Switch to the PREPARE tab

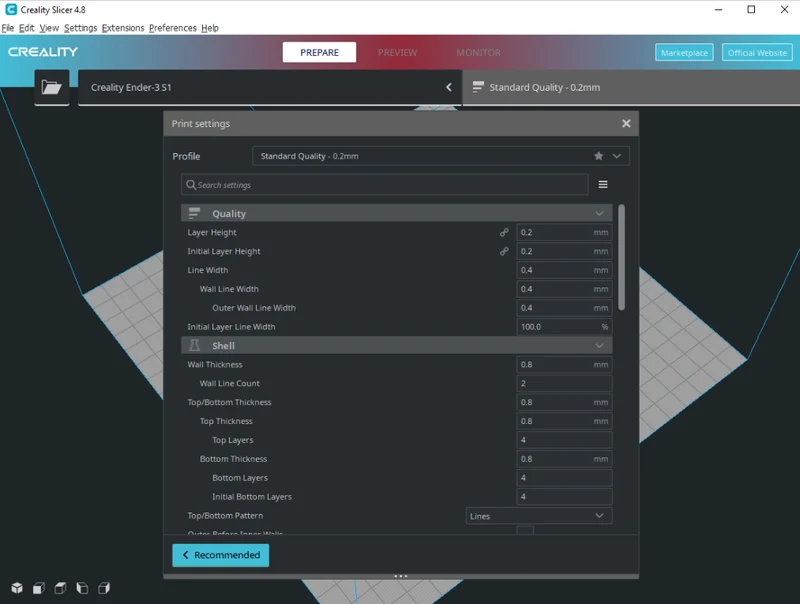[319, 52]
